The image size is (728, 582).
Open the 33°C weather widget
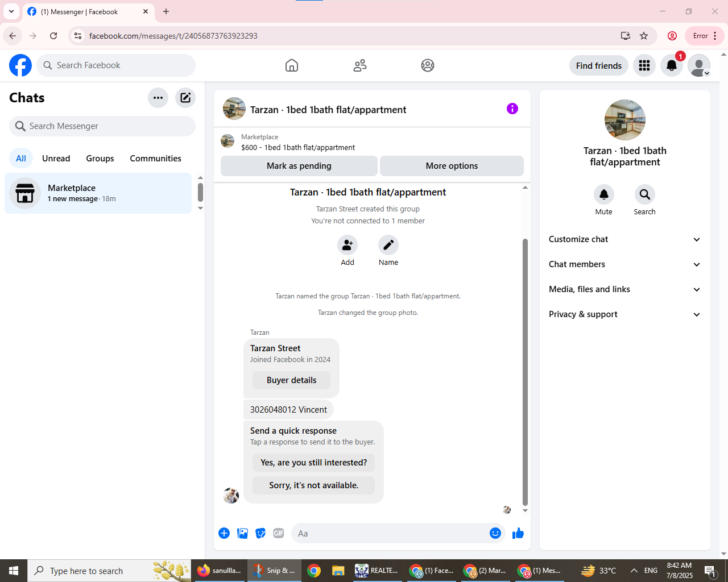coord(599,571)
